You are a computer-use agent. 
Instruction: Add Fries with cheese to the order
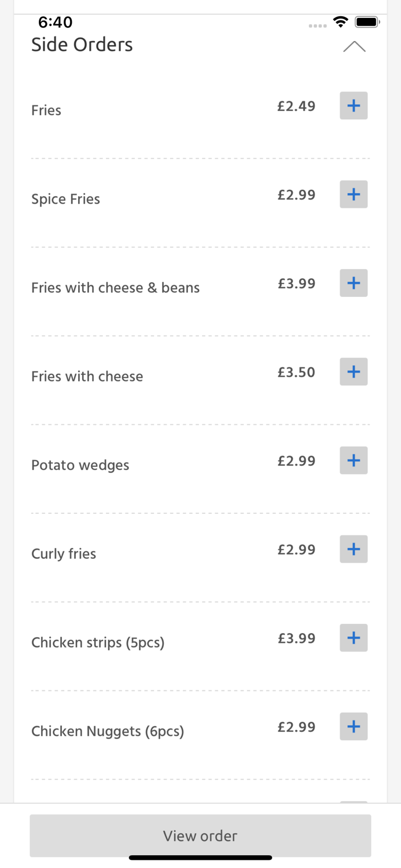[x=354, y=372]
